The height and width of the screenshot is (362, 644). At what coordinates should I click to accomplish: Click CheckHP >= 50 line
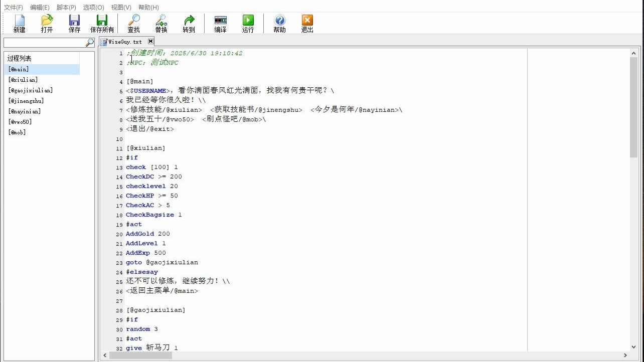tap(152, 196)
